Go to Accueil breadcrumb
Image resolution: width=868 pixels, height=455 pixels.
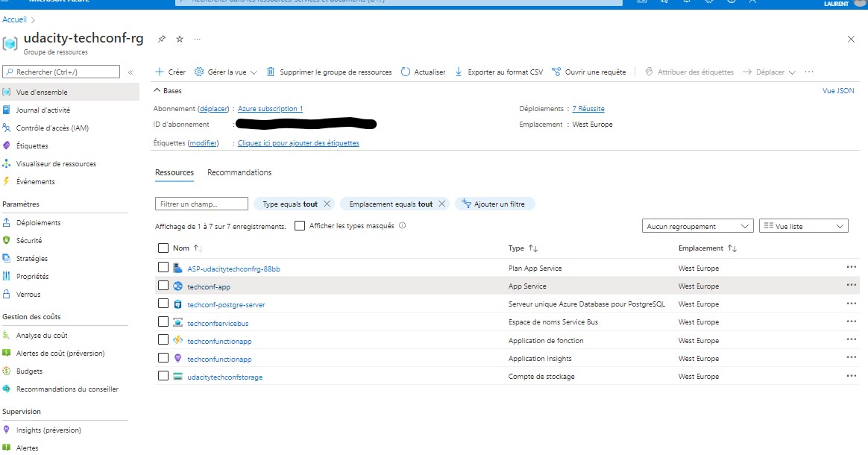(x=14, y=19)
